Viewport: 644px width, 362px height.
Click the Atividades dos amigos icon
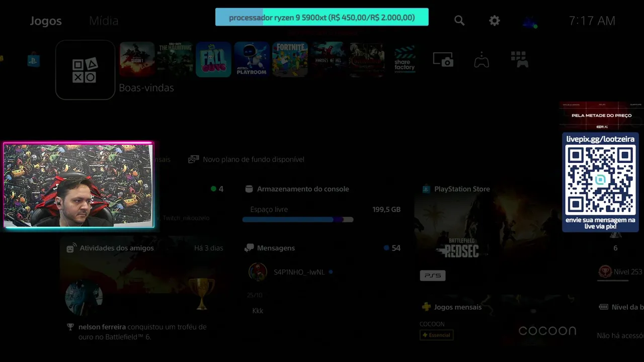71,248
